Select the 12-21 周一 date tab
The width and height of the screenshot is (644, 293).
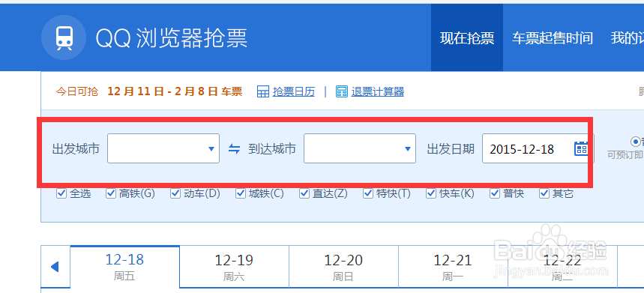click(x=453, y=267)
